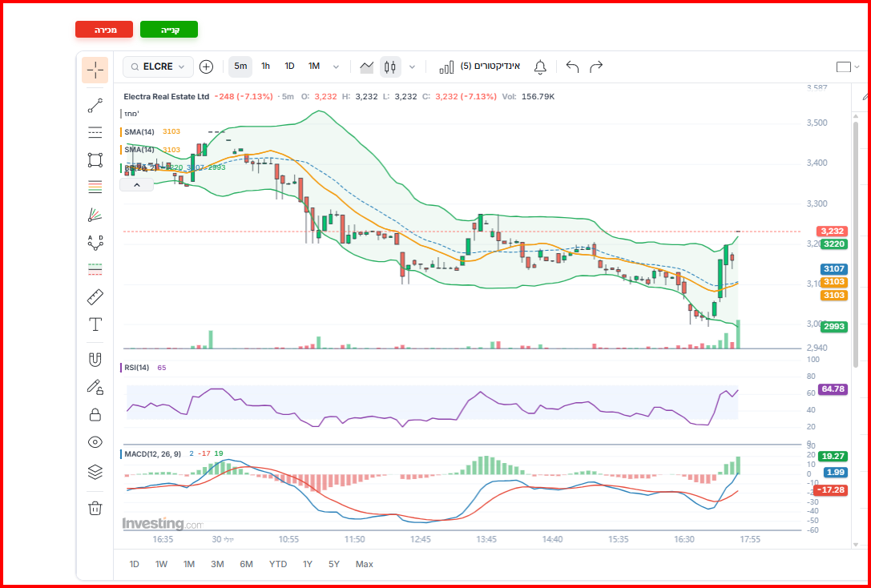871x588 pixels.
Task: Switch to the 1h interval
Action: point(265,66)
